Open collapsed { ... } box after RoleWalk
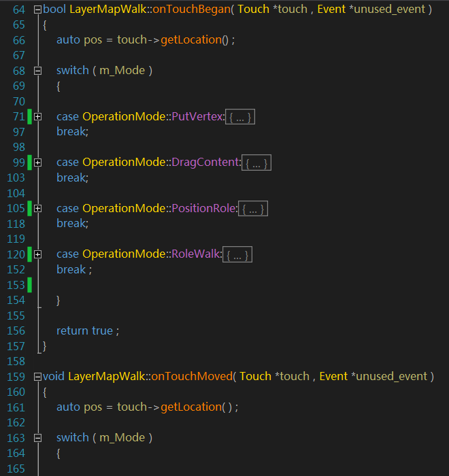449x476 pixels. click(237, 254)
